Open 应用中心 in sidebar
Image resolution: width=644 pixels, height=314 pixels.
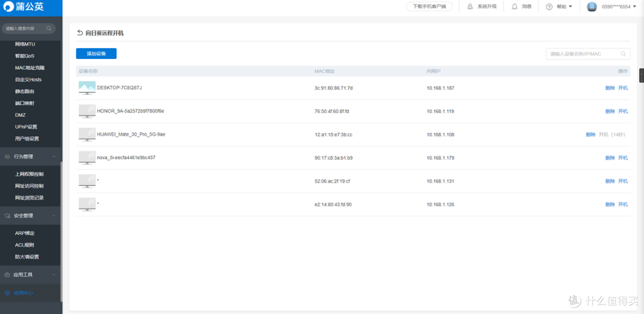coord(23,293)
